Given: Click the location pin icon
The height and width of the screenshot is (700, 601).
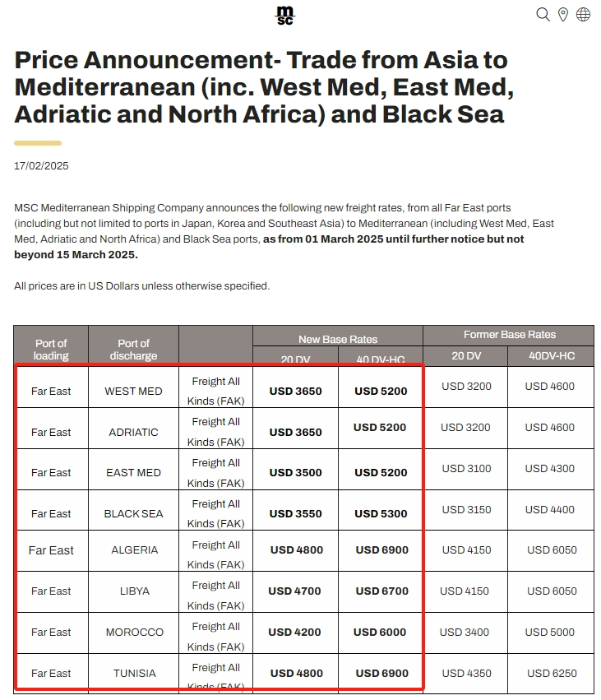Looking at the screenshot, I should (562, 14).
